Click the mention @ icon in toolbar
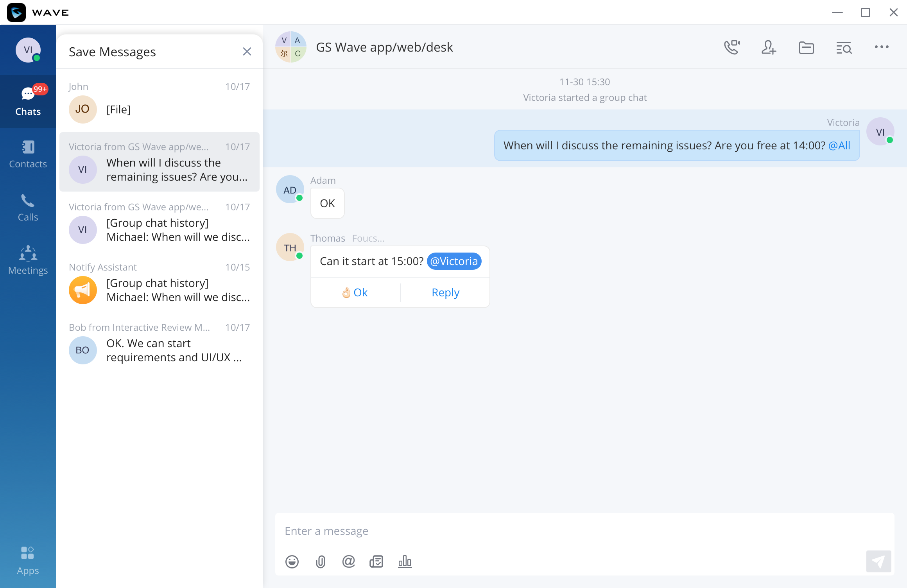This screenshot has width=907, height=588. coord(348,561)
